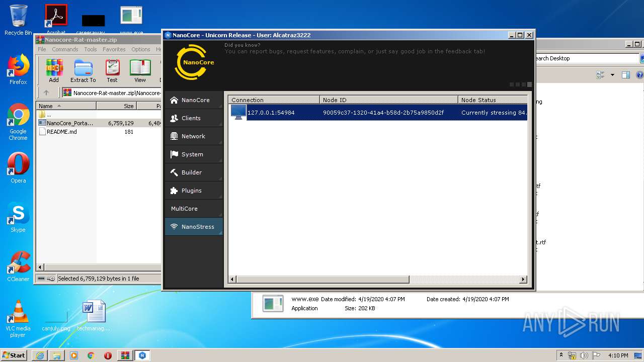
Task: Open the NanoCore home tab
Action: pos(194,100)
